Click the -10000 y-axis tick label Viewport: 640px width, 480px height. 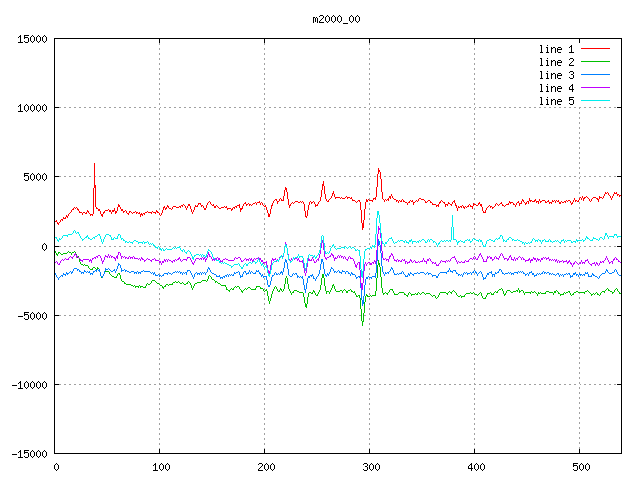coord(29,385)
